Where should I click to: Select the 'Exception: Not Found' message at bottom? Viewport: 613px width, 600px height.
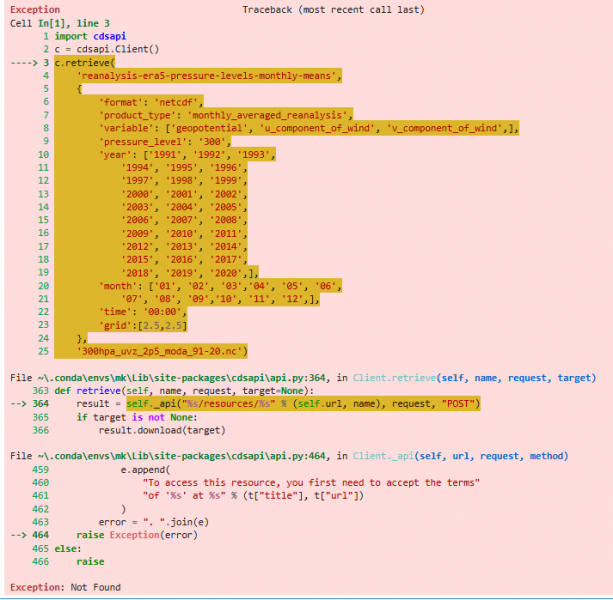pyautogui.click(x=63, y=586)
